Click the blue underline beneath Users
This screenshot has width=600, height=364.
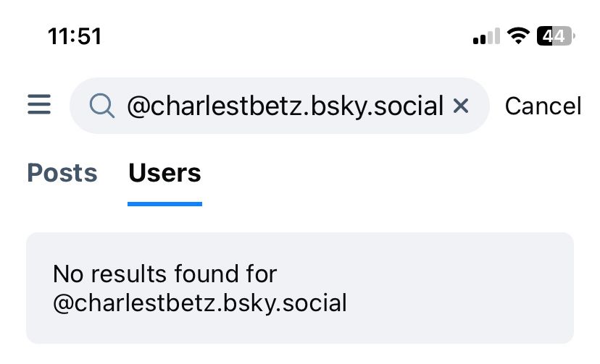164,203
